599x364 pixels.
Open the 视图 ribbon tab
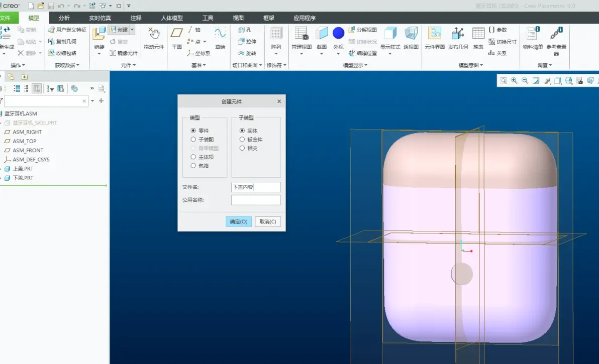(238, 18)
